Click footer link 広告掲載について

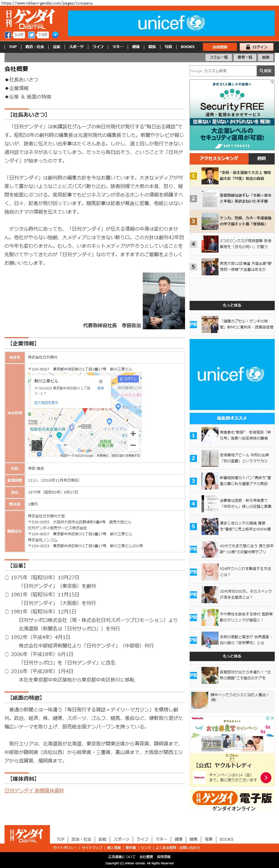[x=122, y=857]
